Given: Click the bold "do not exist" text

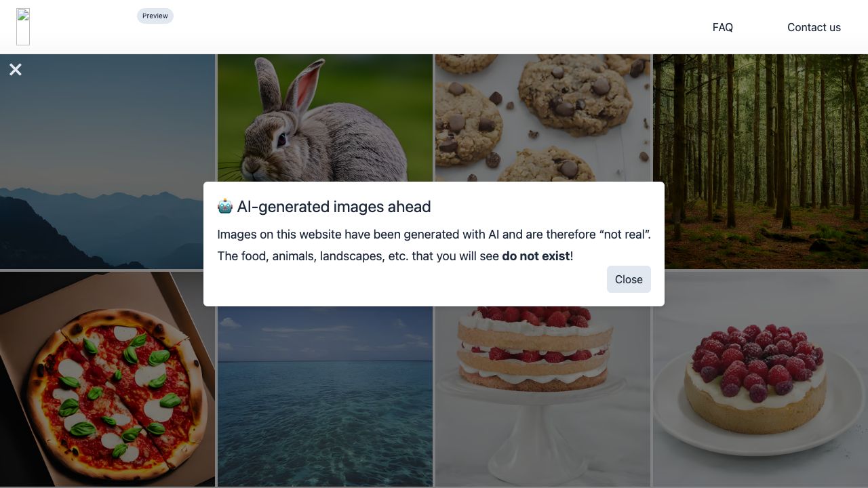Looking at the screenshot, I should 536,256.
